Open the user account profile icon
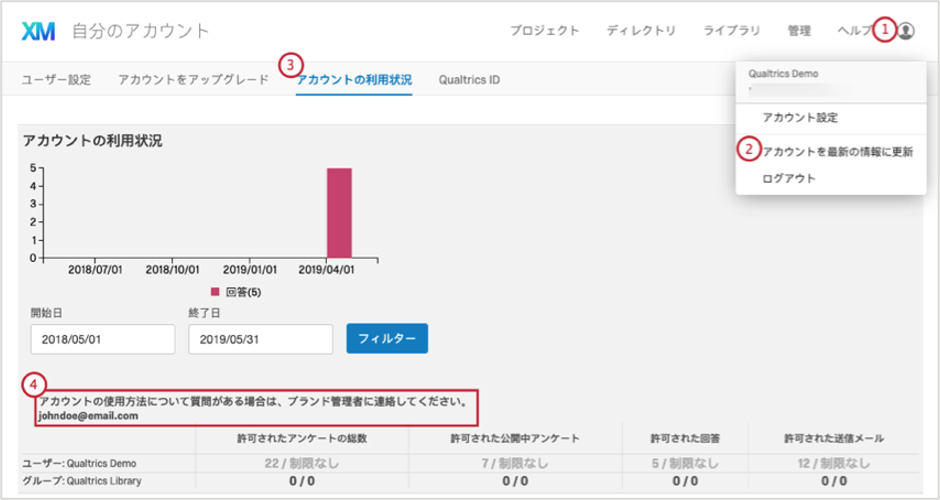 [x=906, y=30]
